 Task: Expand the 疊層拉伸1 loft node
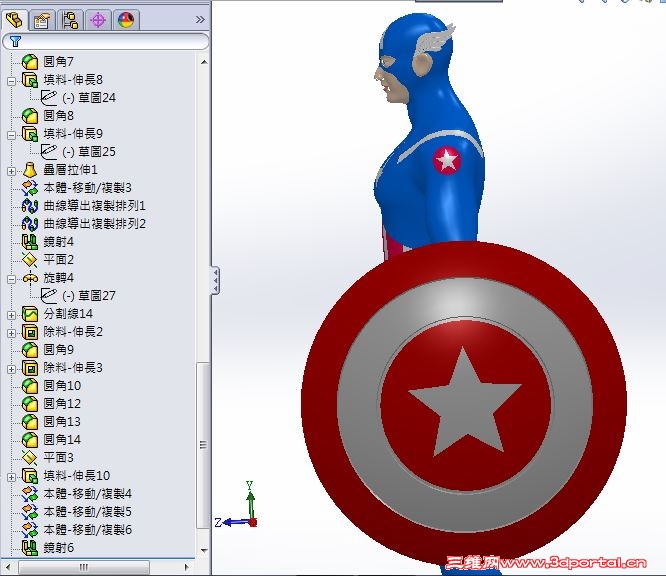(11, 171)
